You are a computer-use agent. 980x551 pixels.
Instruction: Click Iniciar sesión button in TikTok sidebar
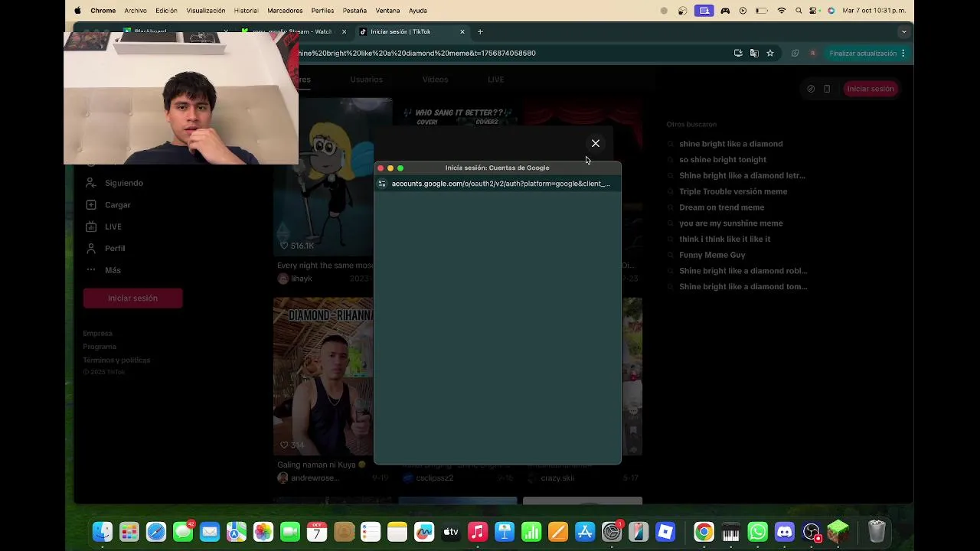(x=132, y=298)
